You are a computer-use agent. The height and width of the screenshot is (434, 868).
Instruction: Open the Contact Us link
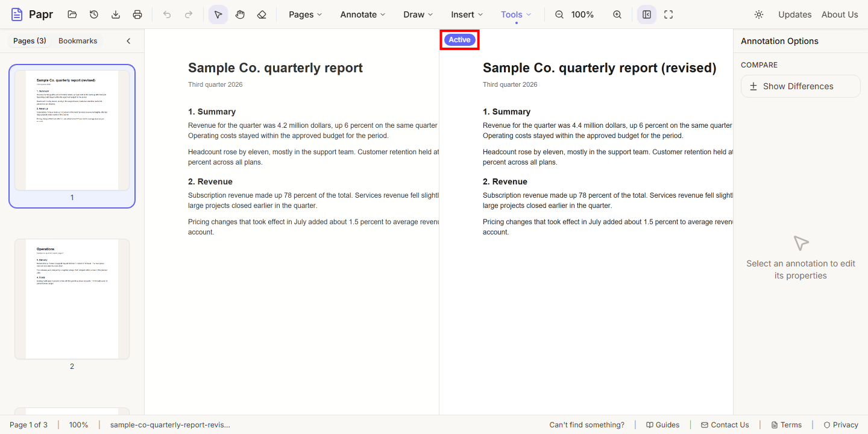pyautogui.click(x=725, y=425)
